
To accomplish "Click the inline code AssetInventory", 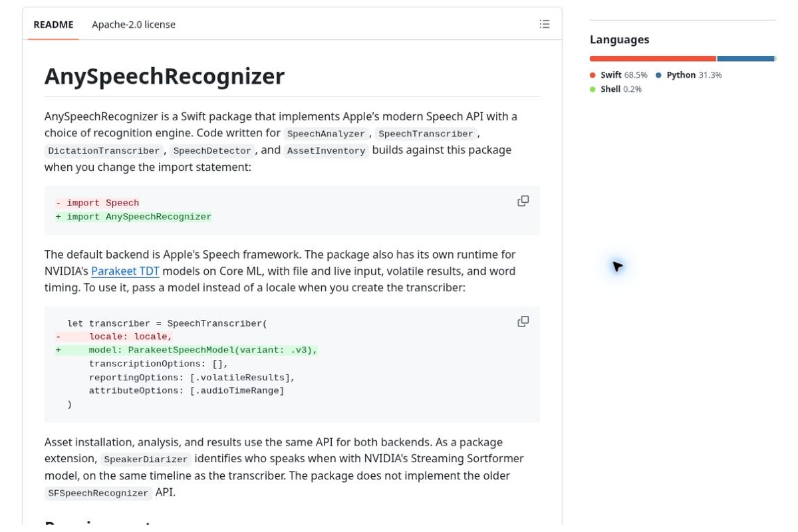I will pyautogui.click(x=326, y=151).
